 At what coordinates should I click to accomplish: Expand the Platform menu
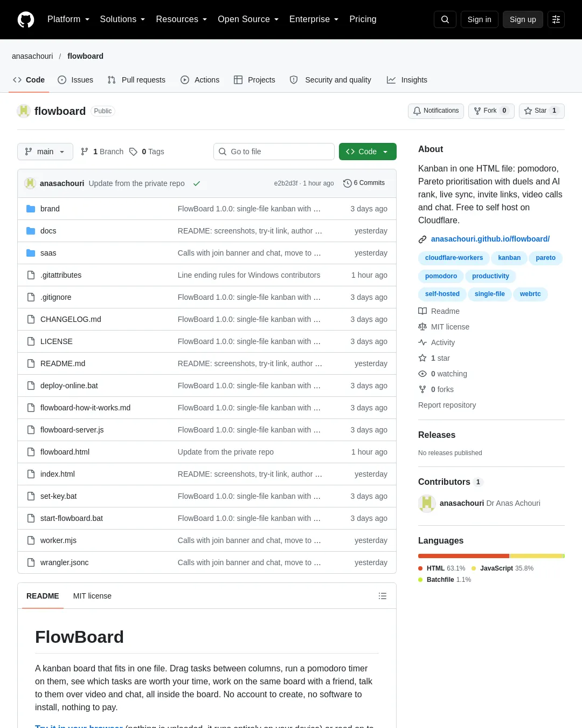point(68,19)
